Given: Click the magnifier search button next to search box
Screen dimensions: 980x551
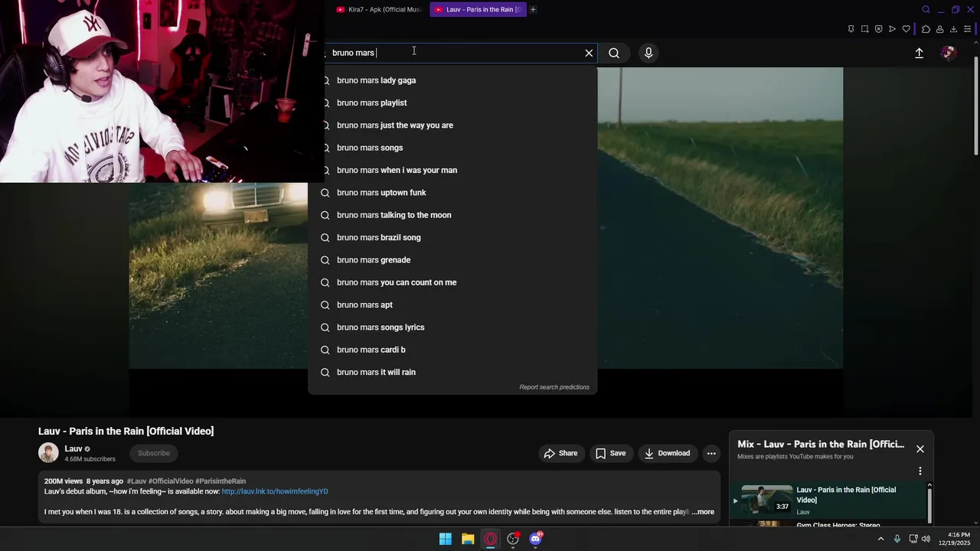Looking at the screenshot, I should 614,53.
